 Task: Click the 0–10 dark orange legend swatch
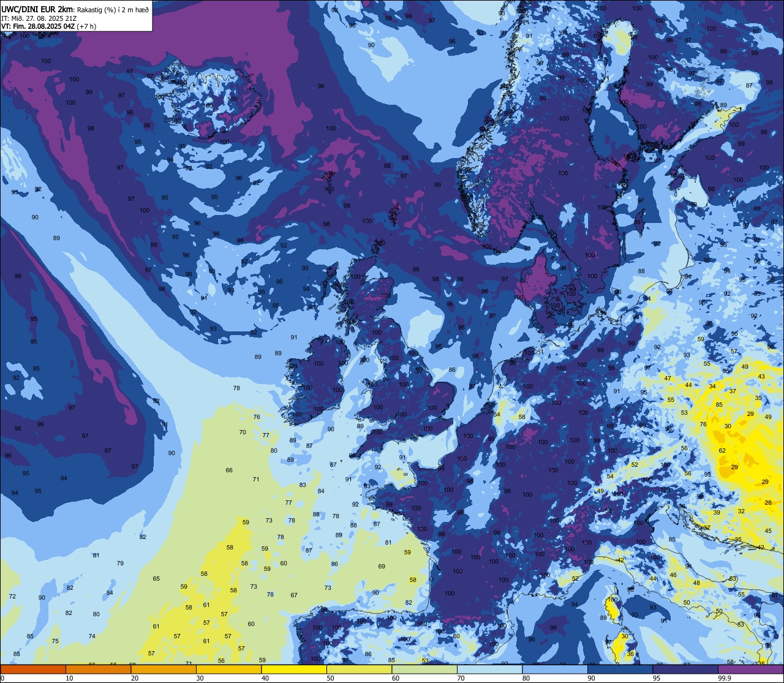pyautogui.click(x=33, y=669)
